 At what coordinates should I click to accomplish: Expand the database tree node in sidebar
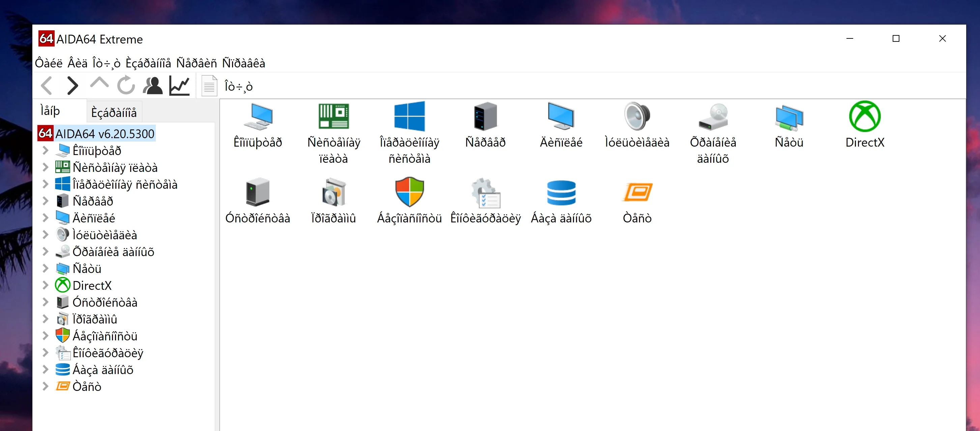coord(45,369)
